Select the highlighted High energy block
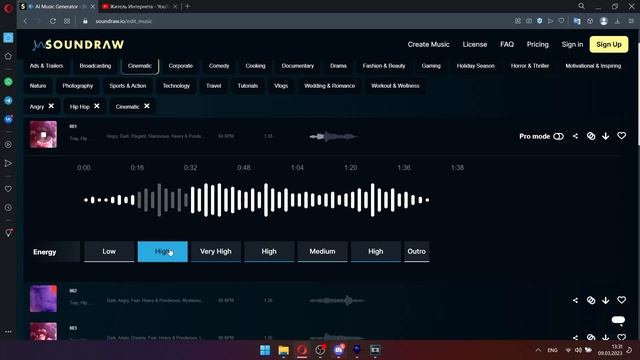Image resolution: width=640 pixels, height=360 pixels. click(162, 251)
